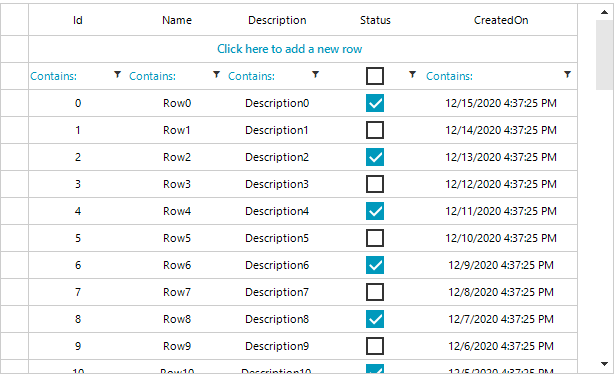Toggle the Status filter row checkbox

375,76
